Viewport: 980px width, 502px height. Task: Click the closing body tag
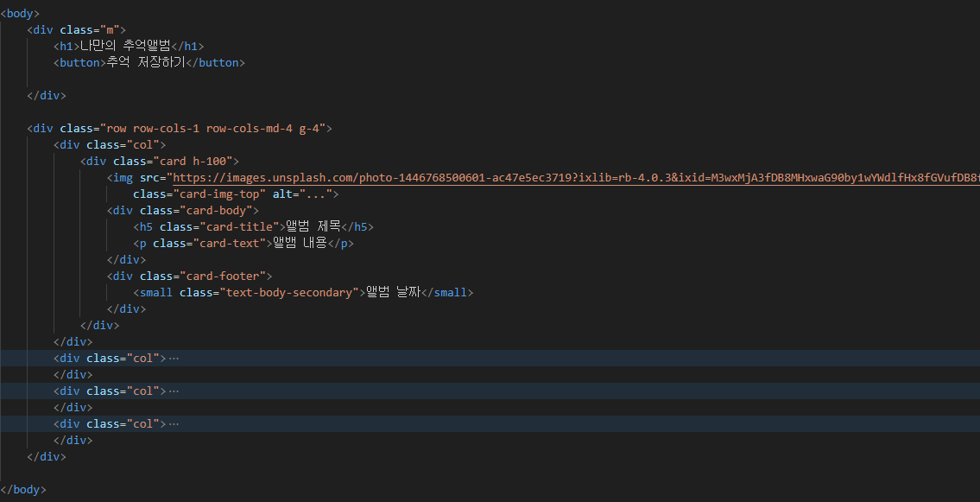click(23, 490)
